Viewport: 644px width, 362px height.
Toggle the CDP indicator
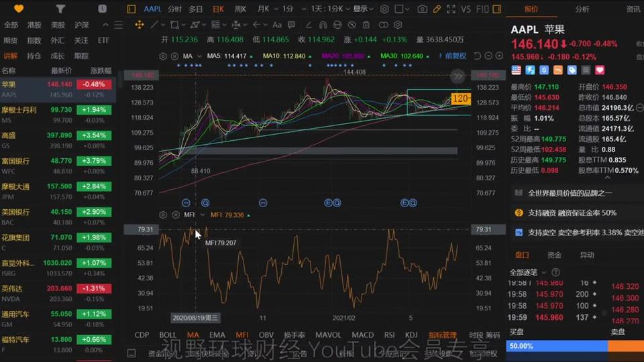142,335
